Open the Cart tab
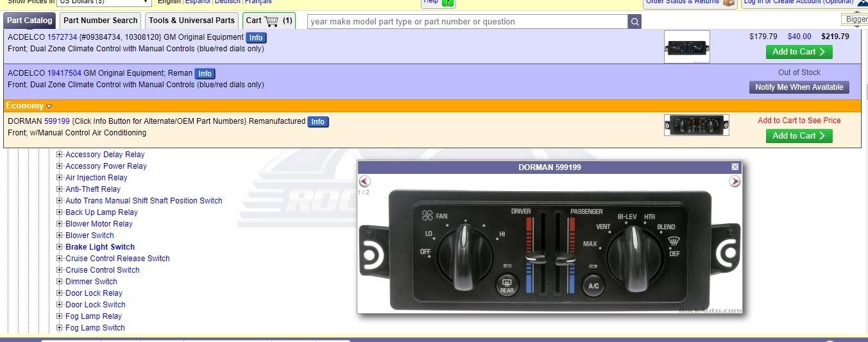The width and height of the screenshot is (868, 342). [269, 21]
